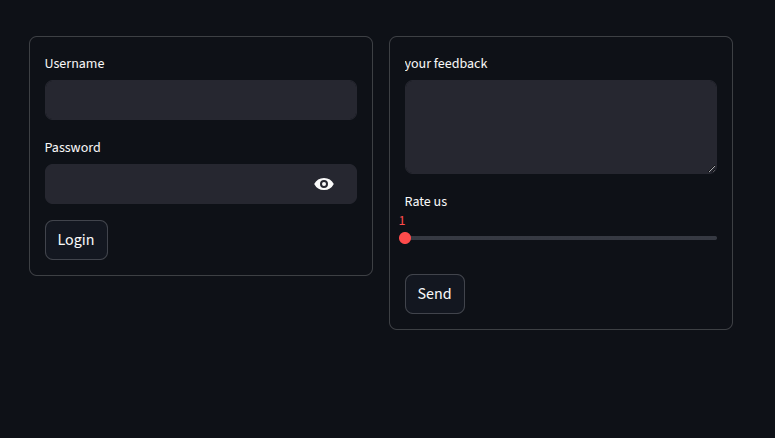
Task: Click the your feedback label
Action: point(446,63)
